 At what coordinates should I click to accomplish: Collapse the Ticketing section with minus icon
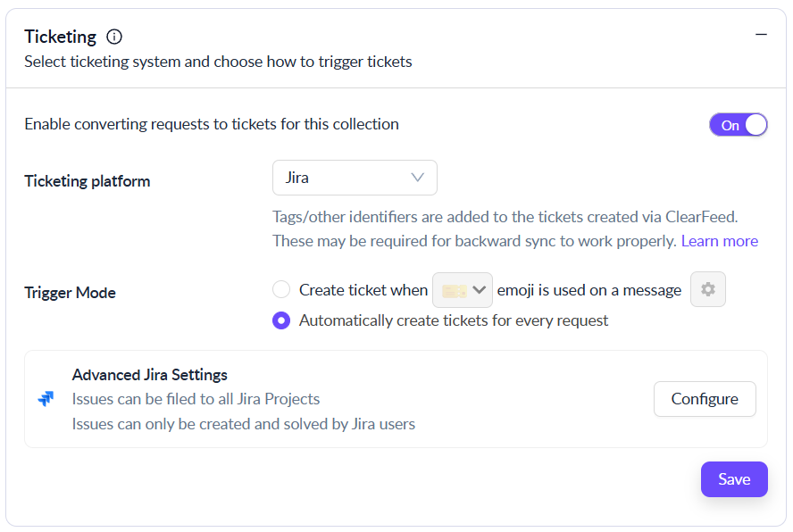(761, 35)
